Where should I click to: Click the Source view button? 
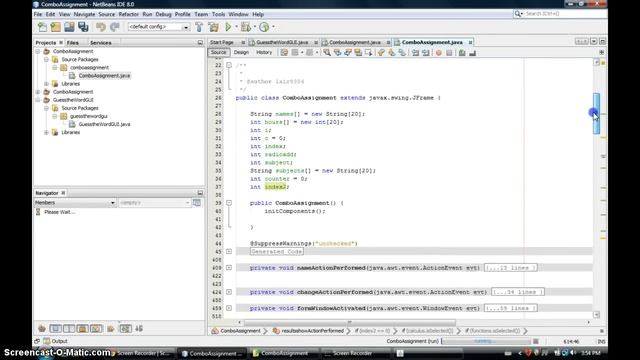[218, 52]
